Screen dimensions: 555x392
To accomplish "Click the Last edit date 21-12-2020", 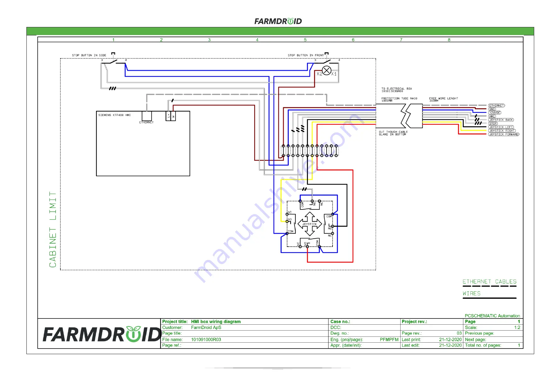I will click(x=450, y=345).
